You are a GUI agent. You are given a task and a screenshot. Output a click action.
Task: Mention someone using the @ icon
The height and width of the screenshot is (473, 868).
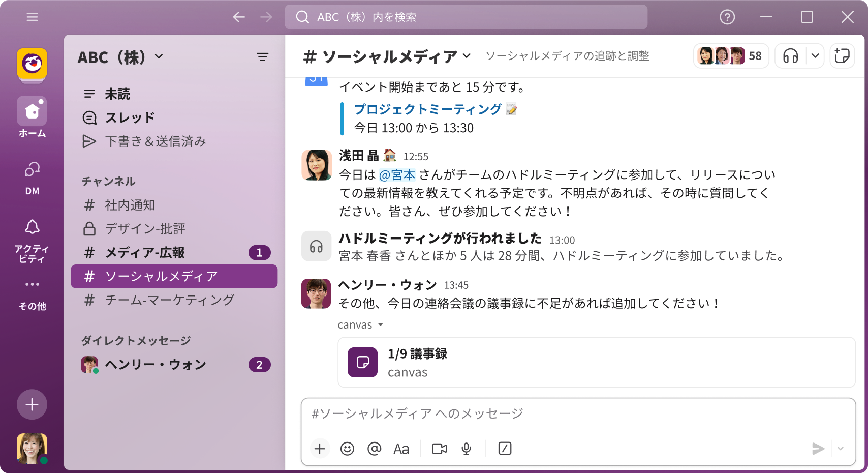pyautogui.click(x=375, y=449)
